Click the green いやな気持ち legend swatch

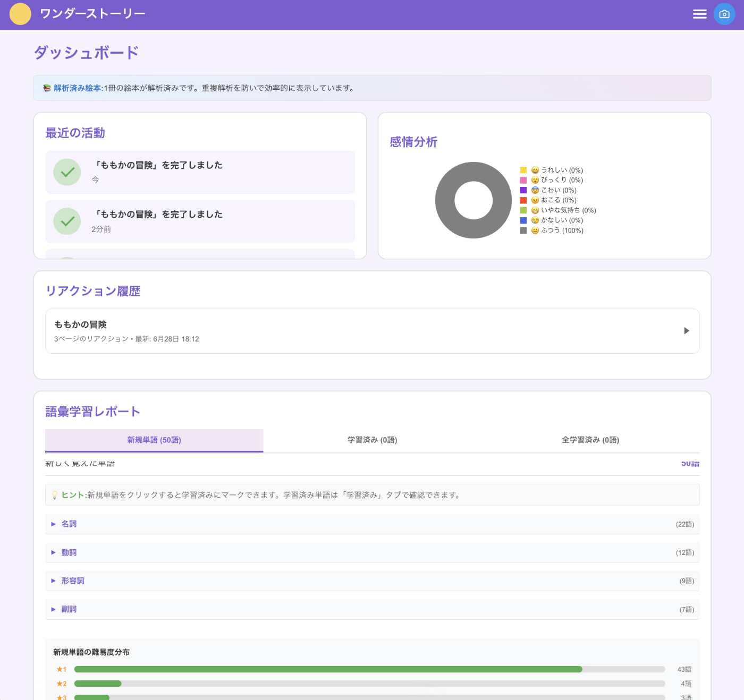523,210
